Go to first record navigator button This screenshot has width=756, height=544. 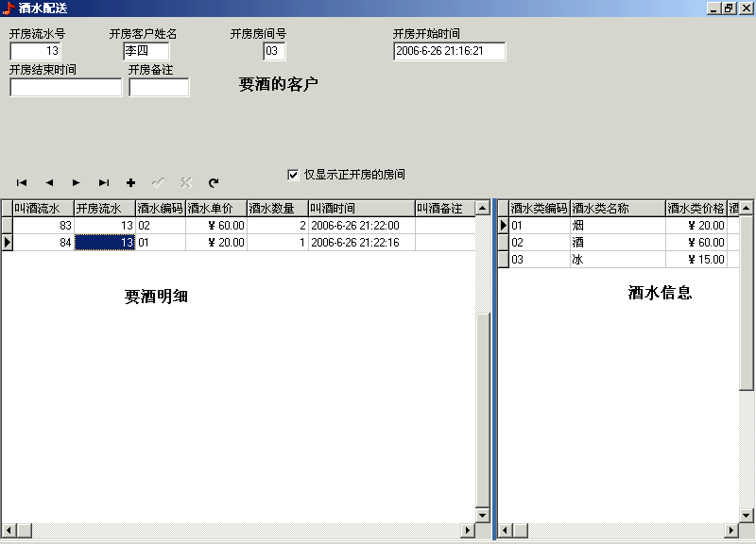point(22,182)
